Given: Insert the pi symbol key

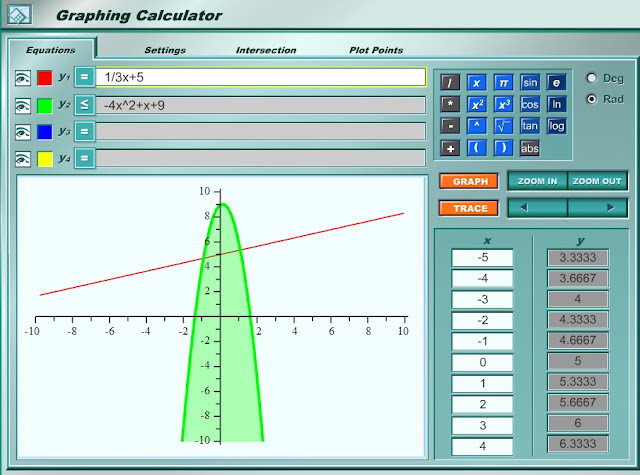Looking at the screenshot, I should (503, 83).
